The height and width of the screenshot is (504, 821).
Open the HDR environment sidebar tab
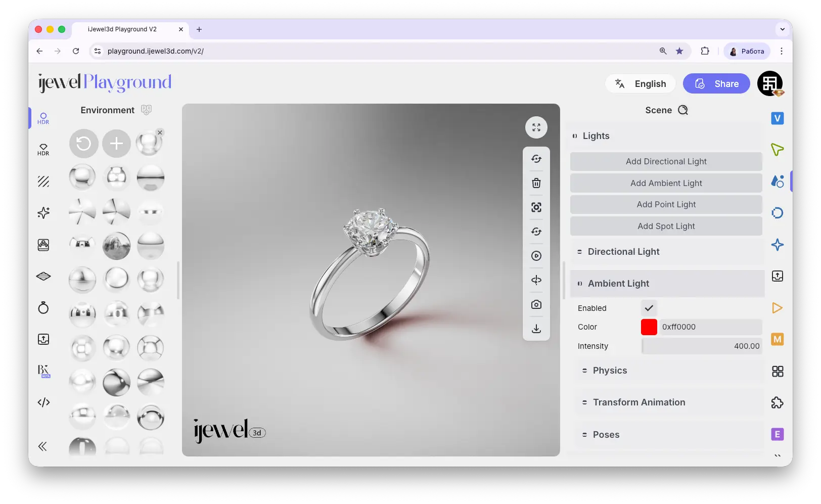click(x=43, y=118)
